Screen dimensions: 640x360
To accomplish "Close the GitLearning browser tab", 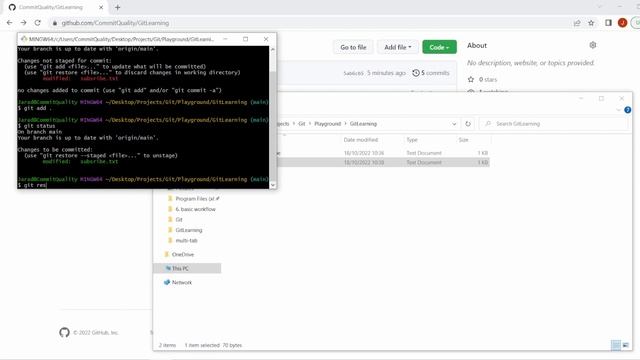I will [101, 7].
